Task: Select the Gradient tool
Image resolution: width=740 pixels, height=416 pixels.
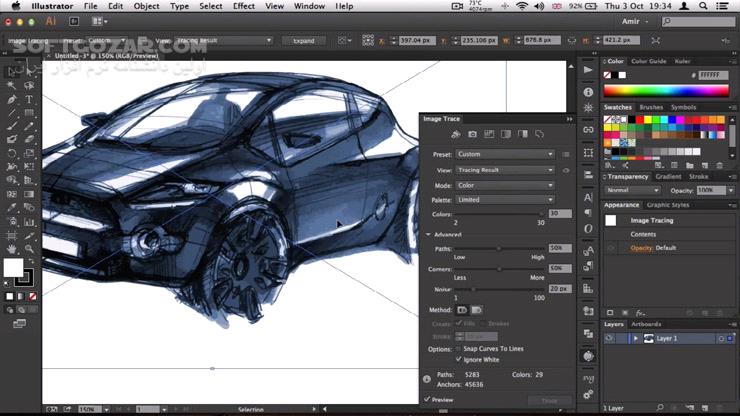Action: tap(29, 194)
